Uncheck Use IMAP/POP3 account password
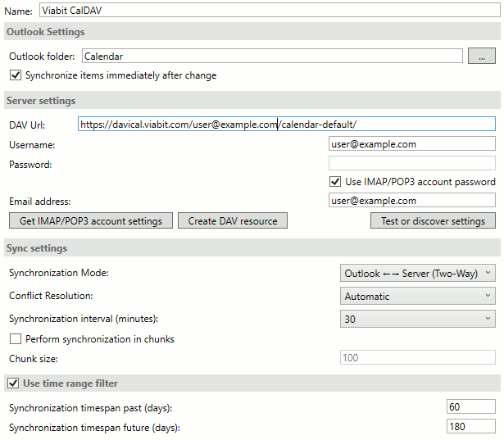The image size is (504, 440). (x=335, y=182)
